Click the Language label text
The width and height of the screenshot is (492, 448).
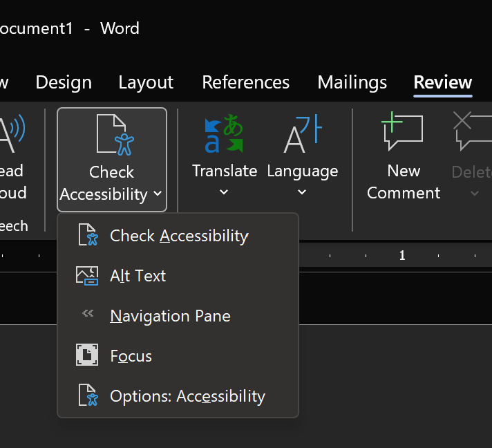point(303,172)
